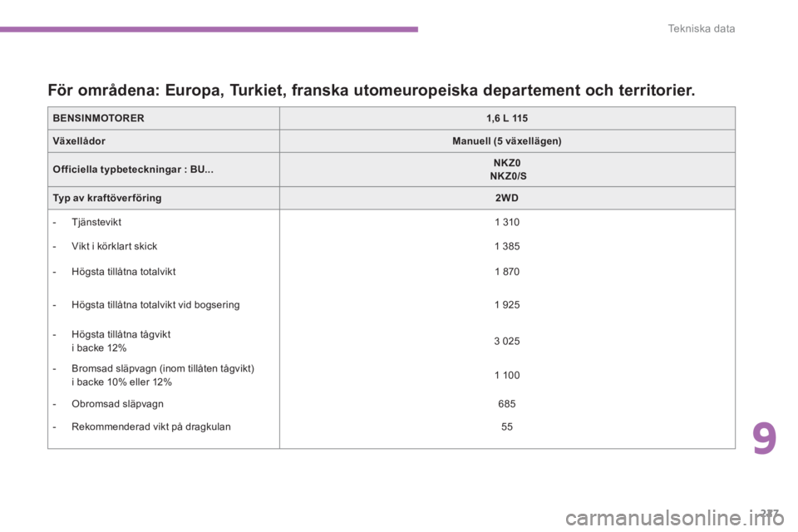The height and width of the screenshot is (532, 798).
Task: Select 'Manuell (5 växellägen)' cell
Action: click(507, 141)
